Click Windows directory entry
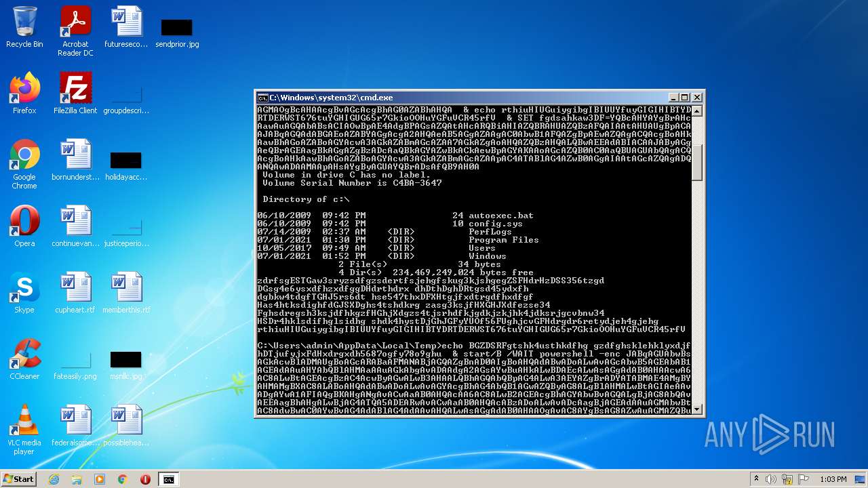The width and height of the screenshot is (868, 488). click(x=488, y=256)
